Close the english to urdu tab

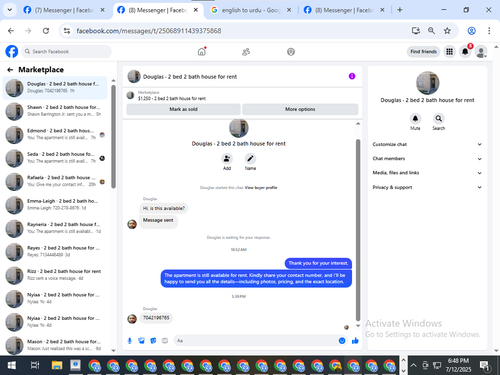289,10
